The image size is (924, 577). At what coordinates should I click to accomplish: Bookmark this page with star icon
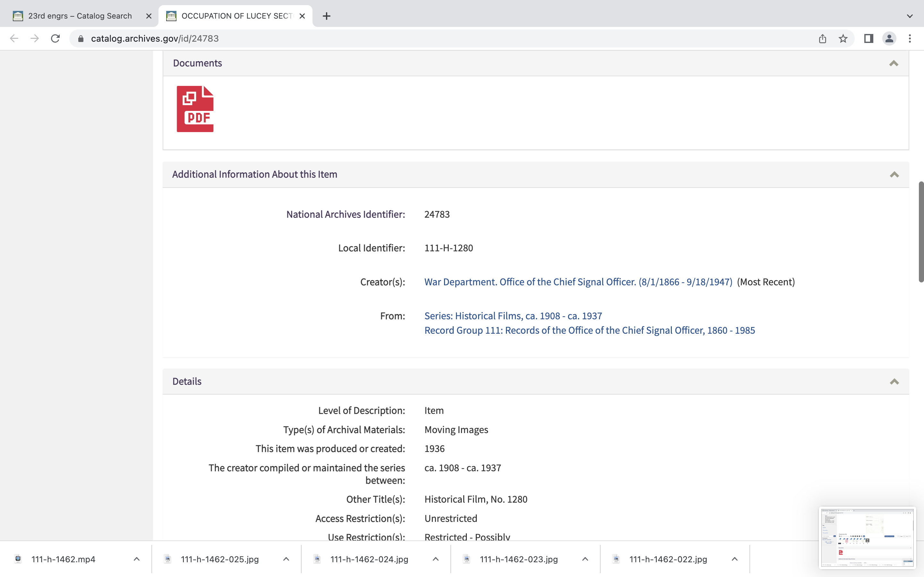click(843, 38)
